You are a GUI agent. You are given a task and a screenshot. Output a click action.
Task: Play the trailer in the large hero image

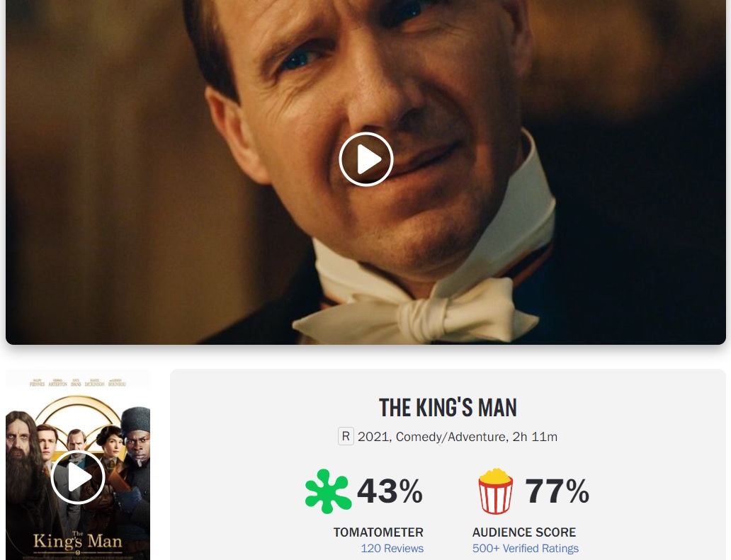(x=366, y=159)
